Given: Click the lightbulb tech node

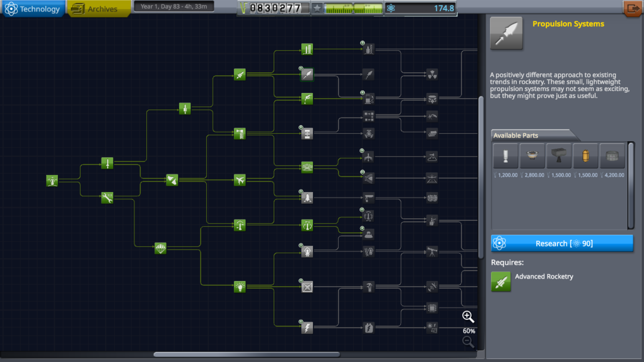Looking at the screenshot, I should [239, 287].
